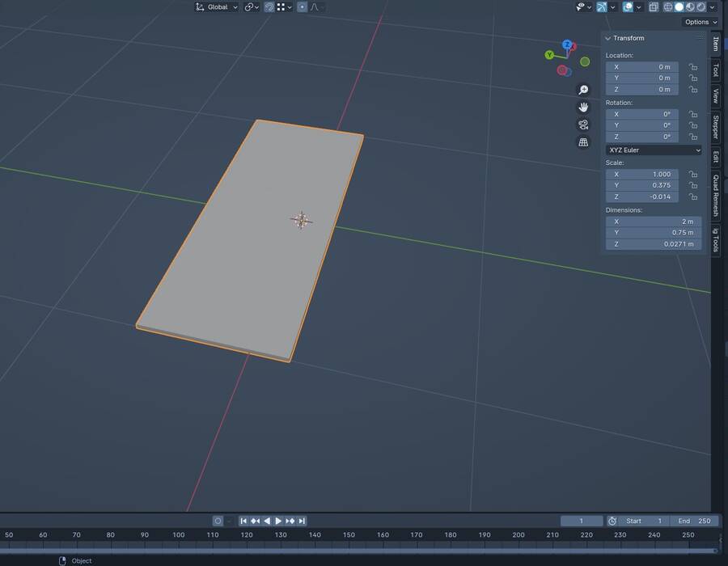Image resolution: width=728 pixels, height=566 pixels.
Task: Toggle snapping magnet in header
Action: pyautogui.click(x=269, y=7)
